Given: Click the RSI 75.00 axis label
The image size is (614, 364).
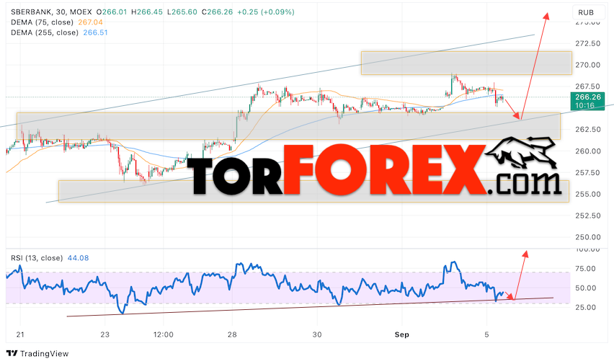Looking at the screenshot, I should (585, 269).
